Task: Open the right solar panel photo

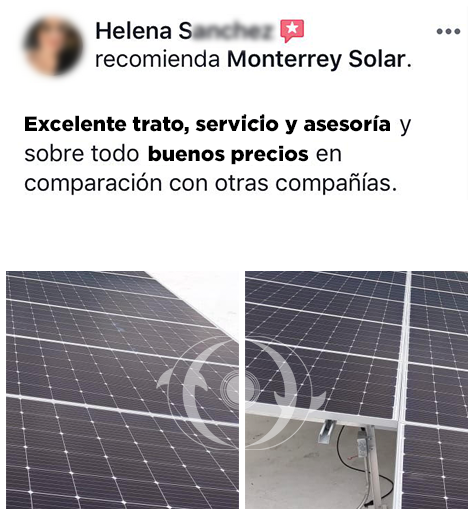Action: click(356, 390)
